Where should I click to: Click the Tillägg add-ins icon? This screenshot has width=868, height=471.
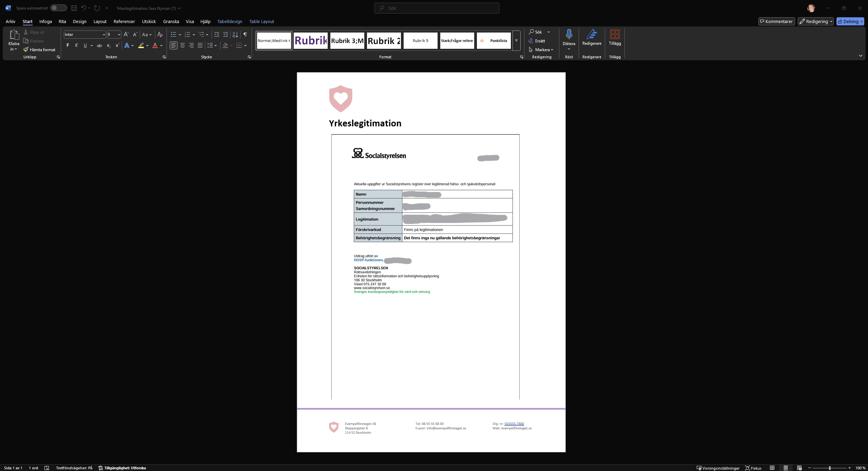(615, 37)
